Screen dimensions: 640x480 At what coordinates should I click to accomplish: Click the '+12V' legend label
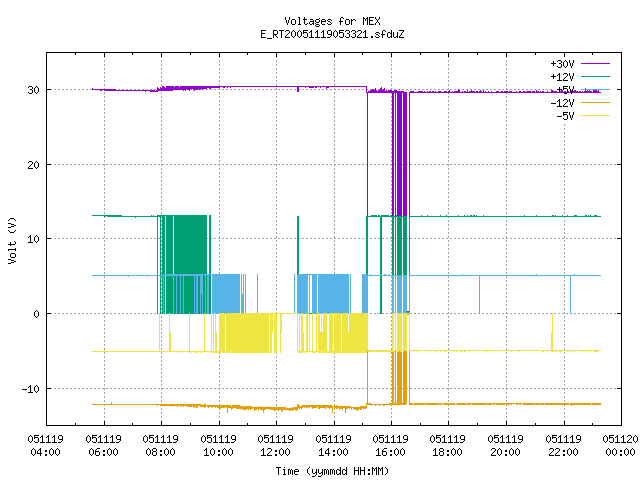pos(562,77)
